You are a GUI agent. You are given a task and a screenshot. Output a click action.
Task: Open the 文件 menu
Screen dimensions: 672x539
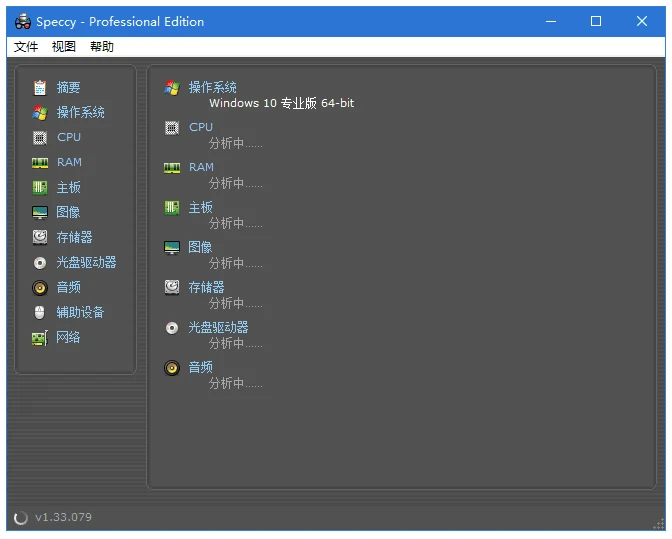pos(26,46)
